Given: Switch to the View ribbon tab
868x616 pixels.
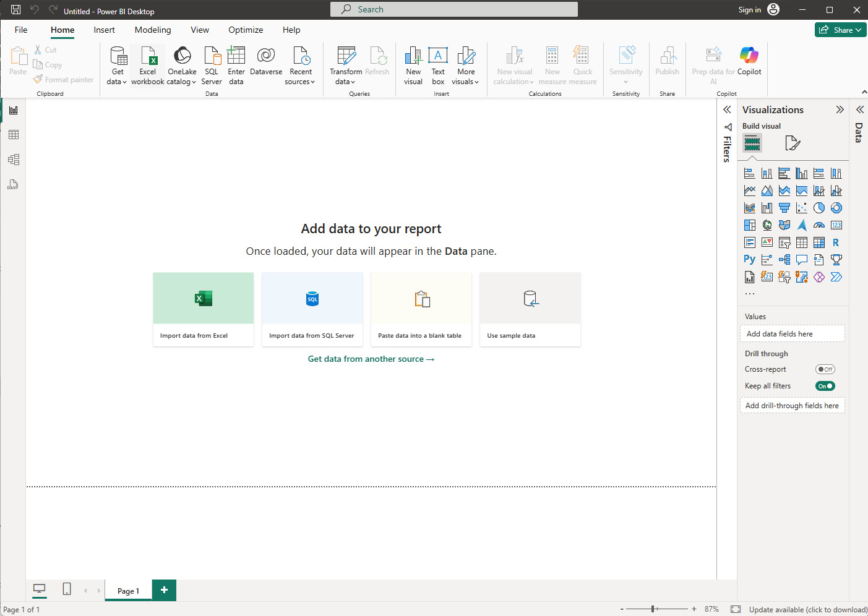Looking at the screenshot, I should [x=200, y=30].
